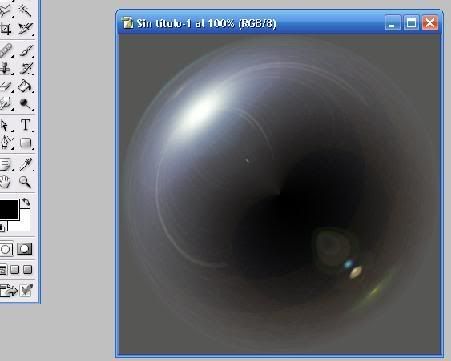
Task: Select the Type tool
Action: point(25,125)
